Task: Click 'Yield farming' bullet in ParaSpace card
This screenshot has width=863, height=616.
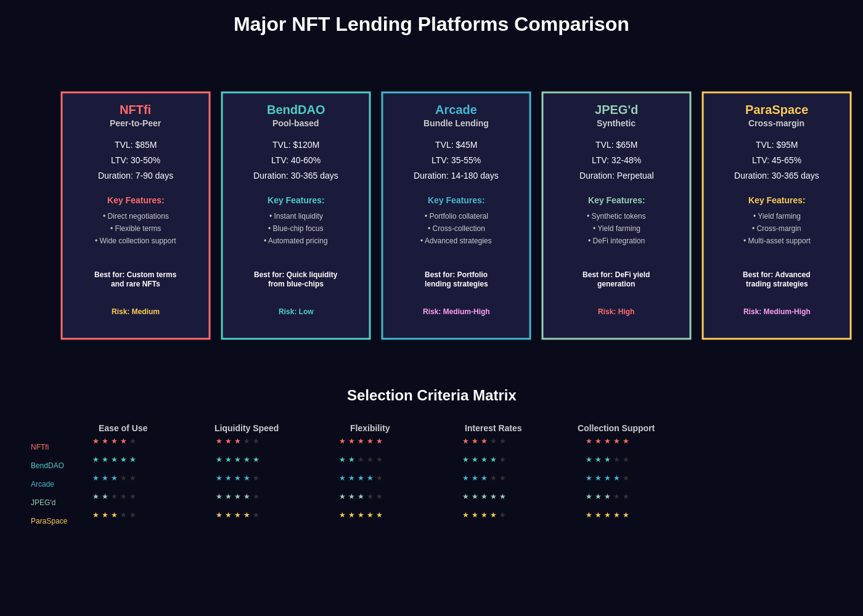Action: pyautogui.click(x=777, y=216)
